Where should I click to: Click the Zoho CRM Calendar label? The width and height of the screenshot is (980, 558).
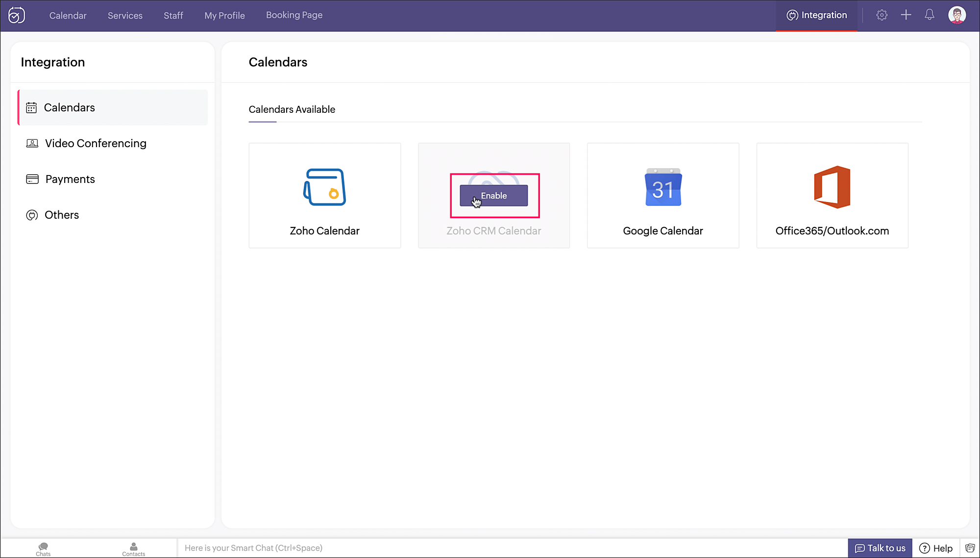pos(493,231)
